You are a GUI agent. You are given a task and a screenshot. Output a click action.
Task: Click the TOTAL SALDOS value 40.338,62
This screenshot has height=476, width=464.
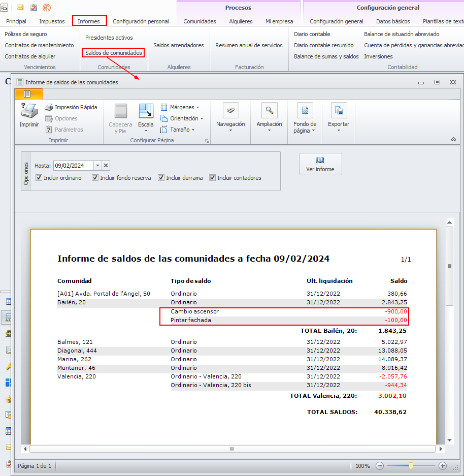coord(390,412)
